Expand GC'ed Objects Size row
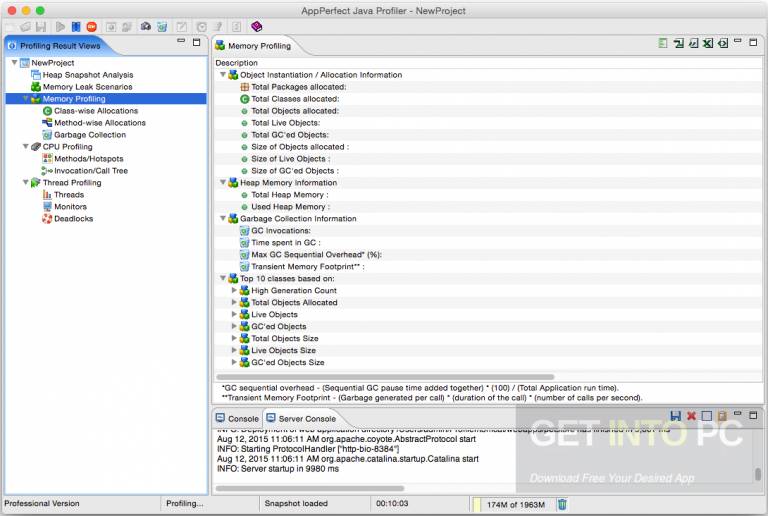This screenshot has width=768, height=516. point(234,362)
